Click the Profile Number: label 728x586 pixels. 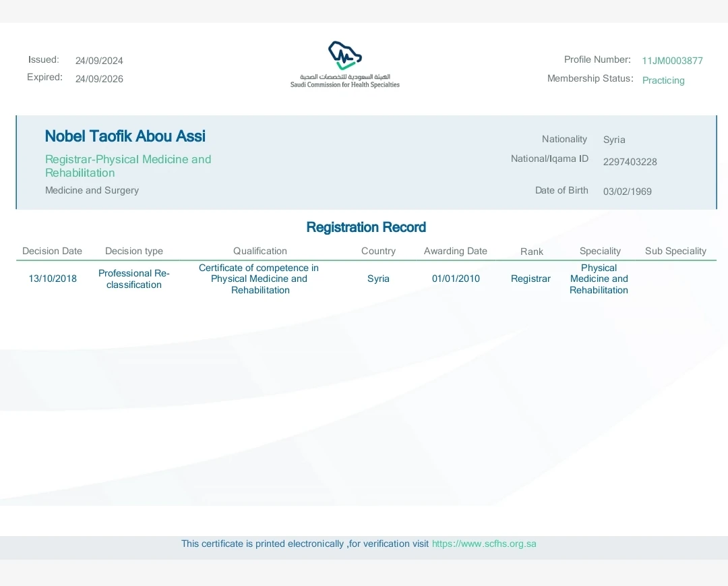[x=597, y=59]
